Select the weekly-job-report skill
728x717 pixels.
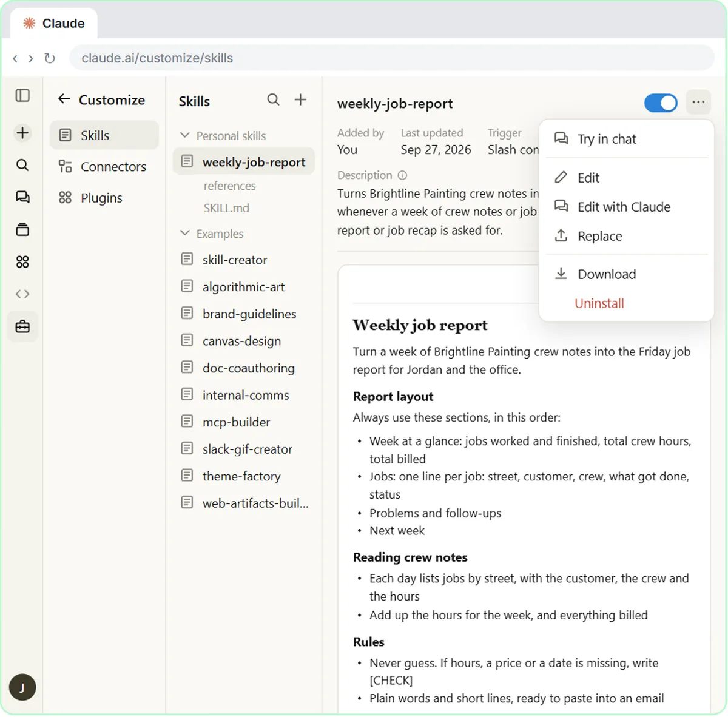[244, 161]
